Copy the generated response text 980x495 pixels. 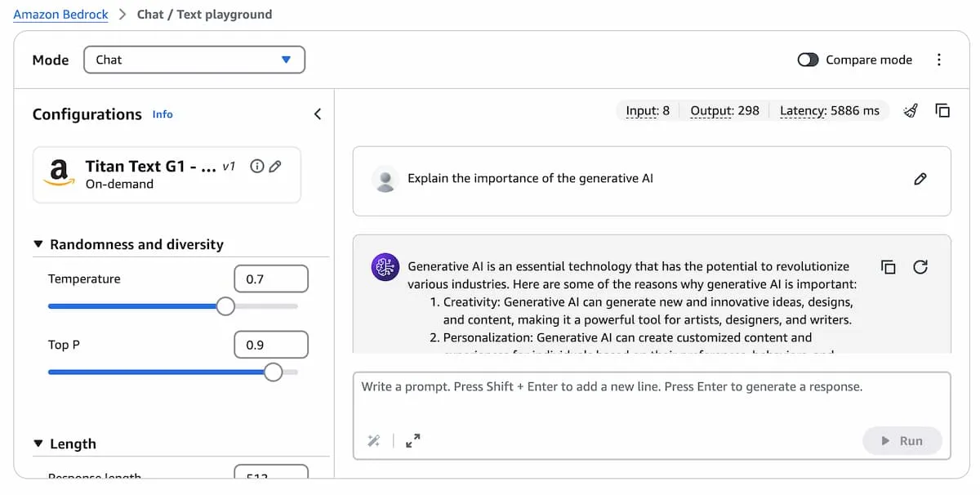point(889,267)
